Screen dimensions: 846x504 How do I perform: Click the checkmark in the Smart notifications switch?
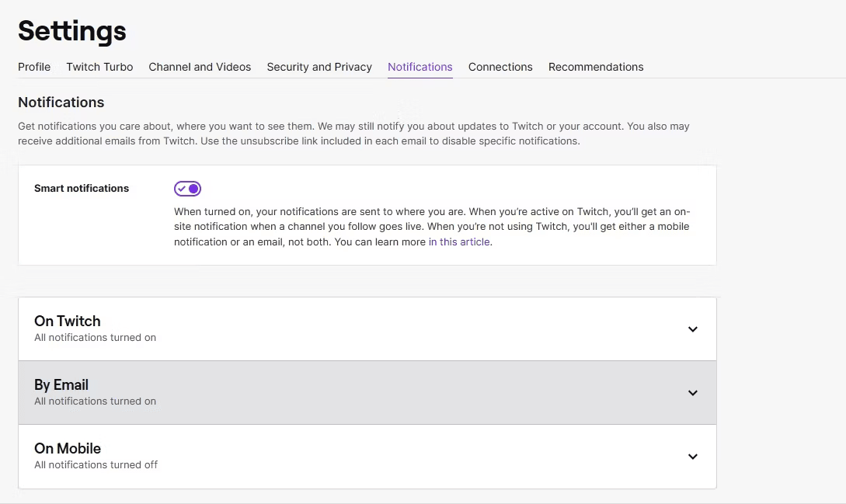coord(182,188)
